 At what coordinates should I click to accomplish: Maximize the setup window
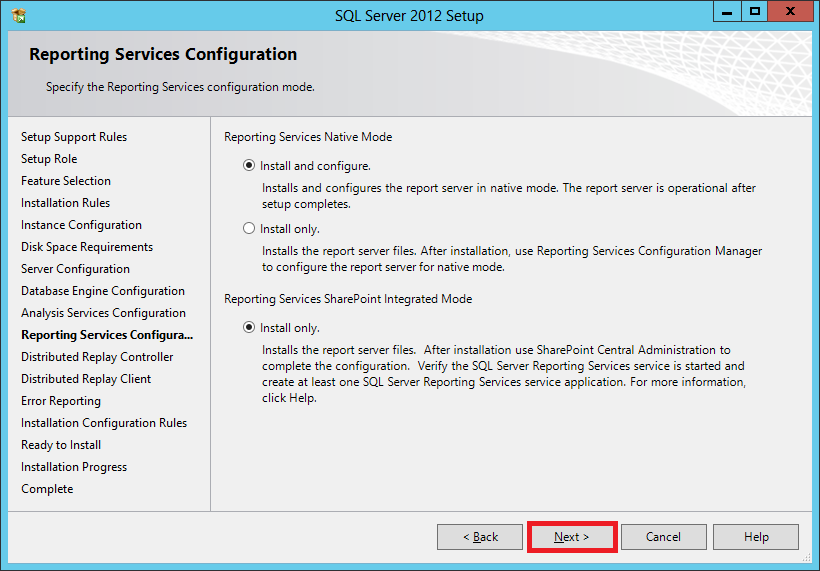click(755, 11)
